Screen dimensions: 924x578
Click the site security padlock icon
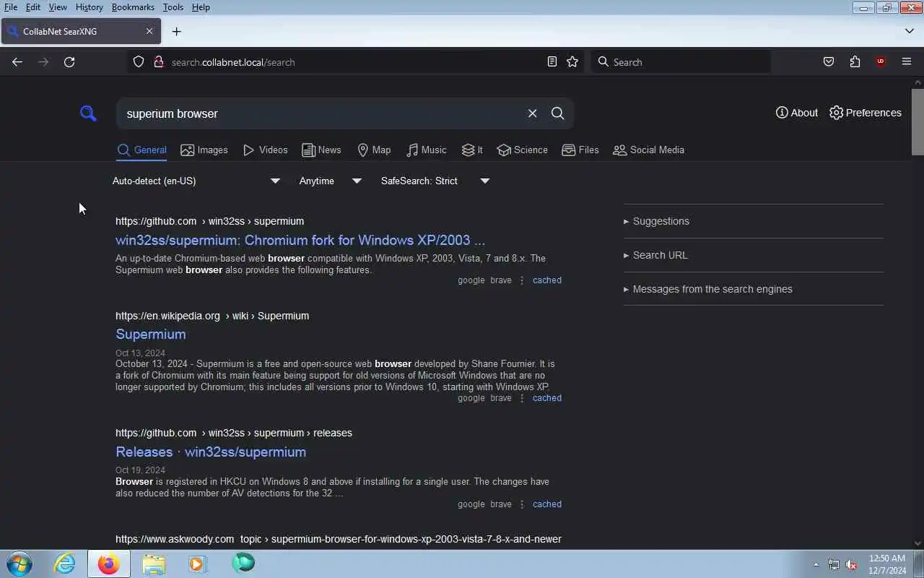pos(159,62)
